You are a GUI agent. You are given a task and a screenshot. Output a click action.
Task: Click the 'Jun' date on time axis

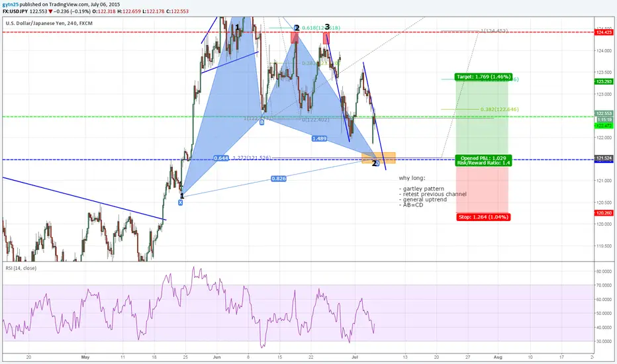click(x=217, y=357)
